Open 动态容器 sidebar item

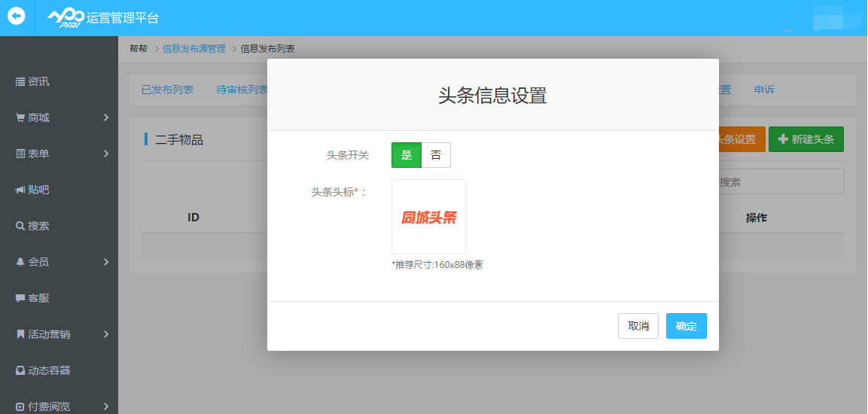pyautogui.click(x=48, y=370)
